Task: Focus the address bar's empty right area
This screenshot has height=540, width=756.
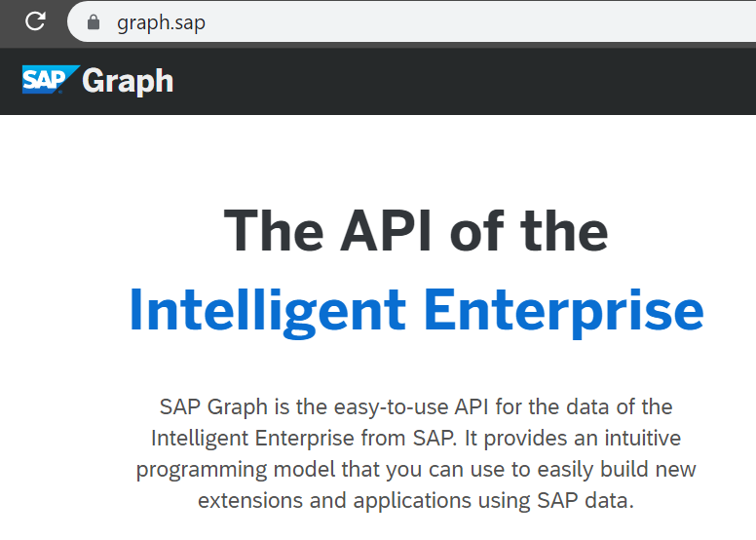Action: [487, 21]
